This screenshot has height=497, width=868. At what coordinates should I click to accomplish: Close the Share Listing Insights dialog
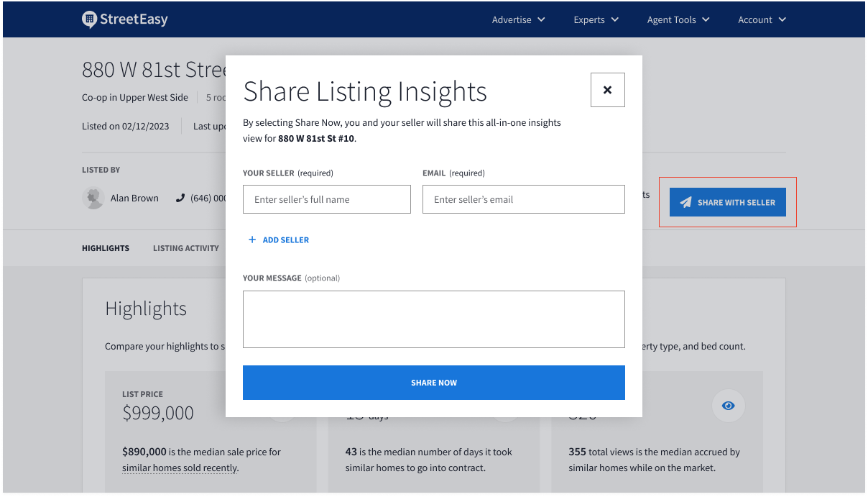[x=607, y=90]
